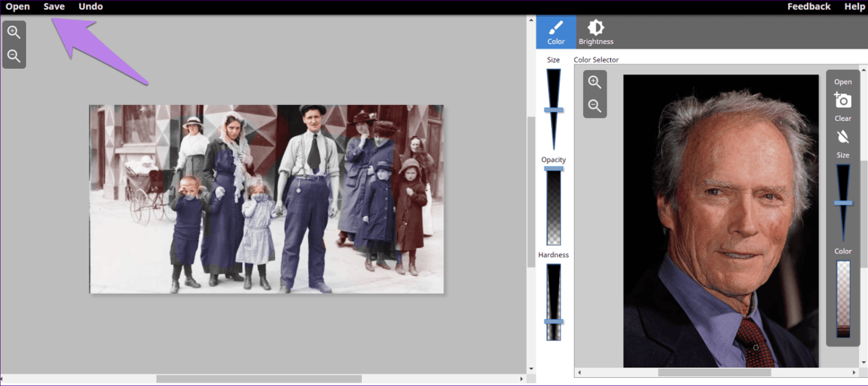The height and width of the screenshot is (386, 868).
Task: Clear the selected color with droplet icon
Action: click(x=842, y=137)
